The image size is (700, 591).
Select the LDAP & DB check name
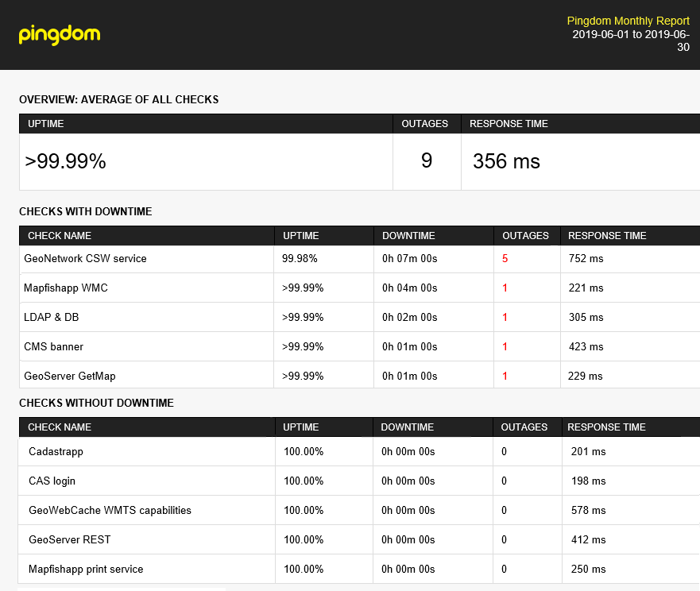[x=52, y=318]
